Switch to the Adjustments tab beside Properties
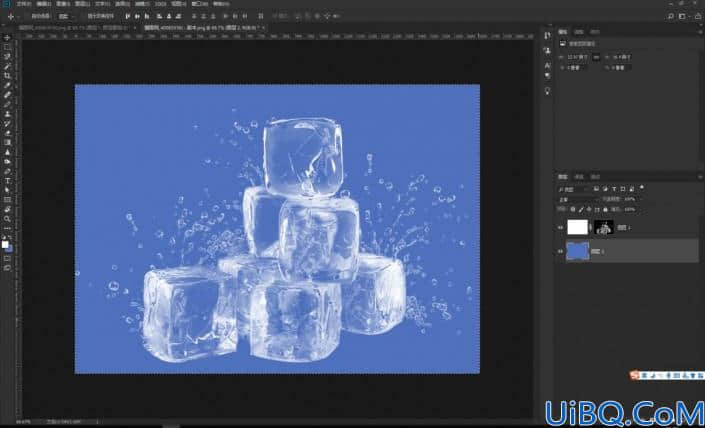Viewport: 705px width, 428px height. coord(579,32)
